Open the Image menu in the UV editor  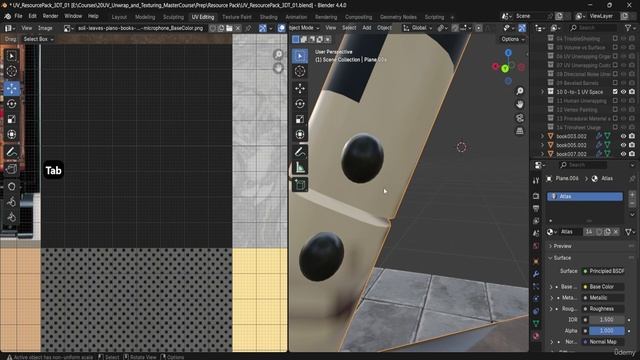point(45,28)
